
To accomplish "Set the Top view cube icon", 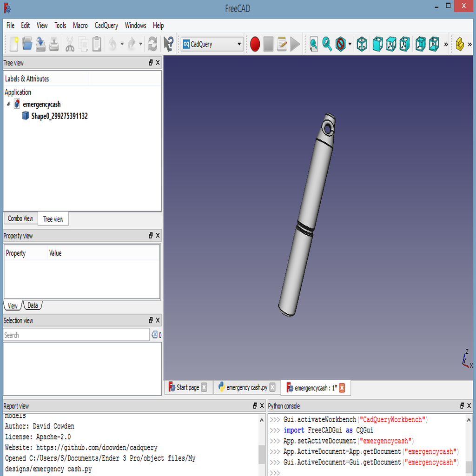I will tap(391, 44).
